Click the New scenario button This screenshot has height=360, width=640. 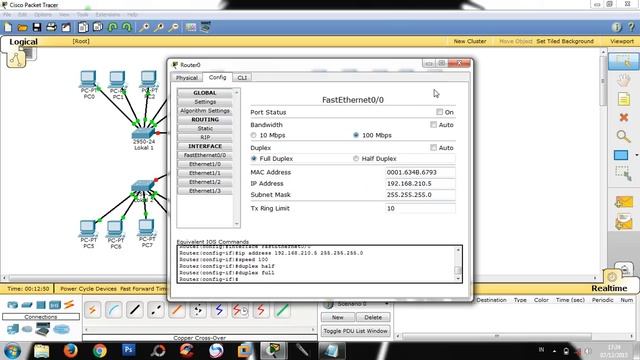click(338, 317)
